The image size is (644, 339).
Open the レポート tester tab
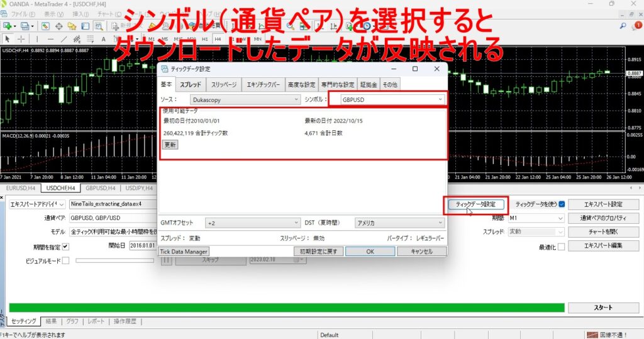(96, 321)
